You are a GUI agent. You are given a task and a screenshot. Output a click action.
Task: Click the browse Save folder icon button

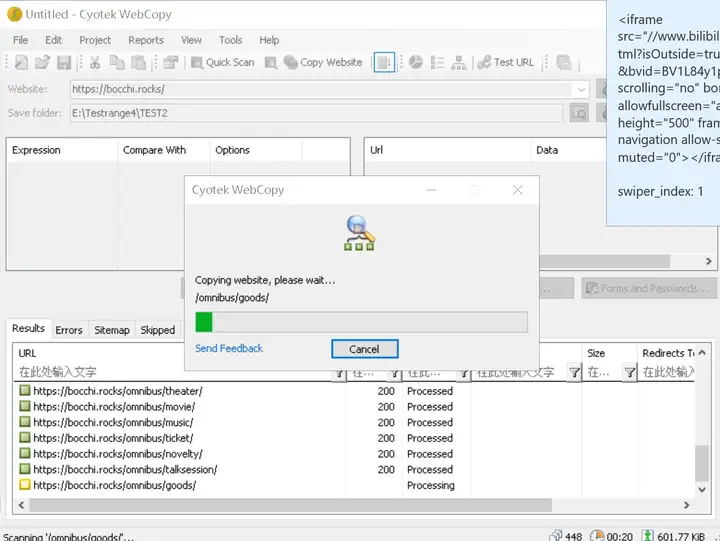pyautogui.click(x=579, y=113)
